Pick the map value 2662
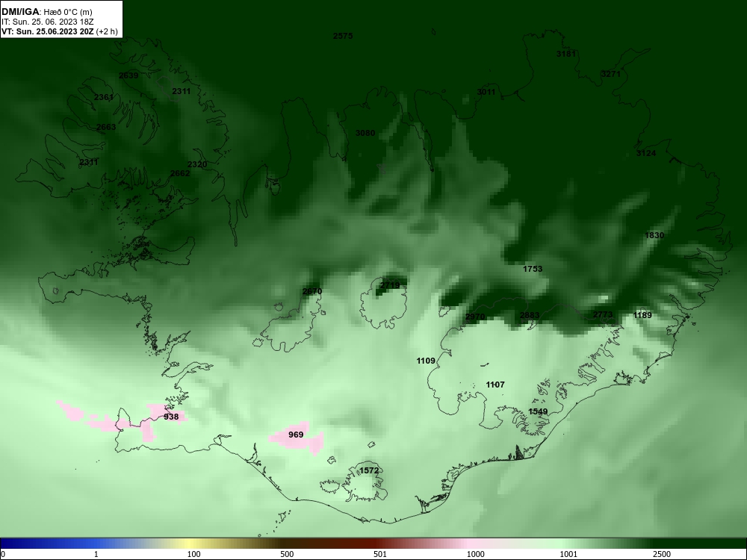747x560 pixels. (x=180, y=174)
